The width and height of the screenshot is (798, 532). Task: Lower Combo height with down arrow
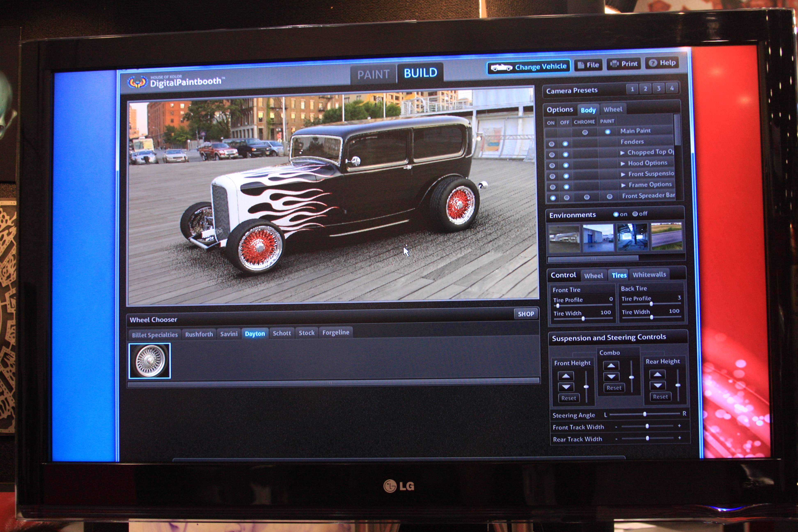click(611, 377)
